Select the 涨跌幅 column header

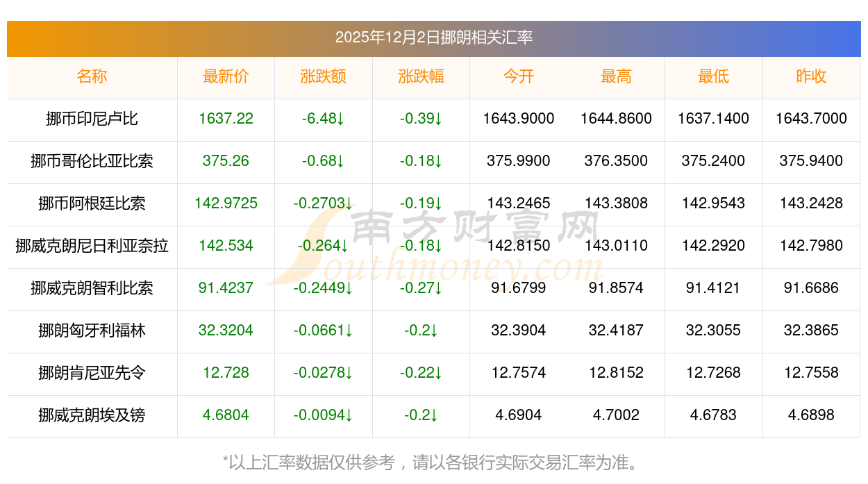[x=421, y=76]
